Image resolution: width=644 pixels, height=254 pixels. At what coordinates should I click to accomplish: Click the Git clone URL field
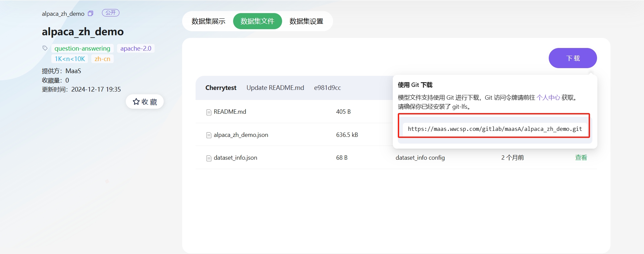point(495,129)
